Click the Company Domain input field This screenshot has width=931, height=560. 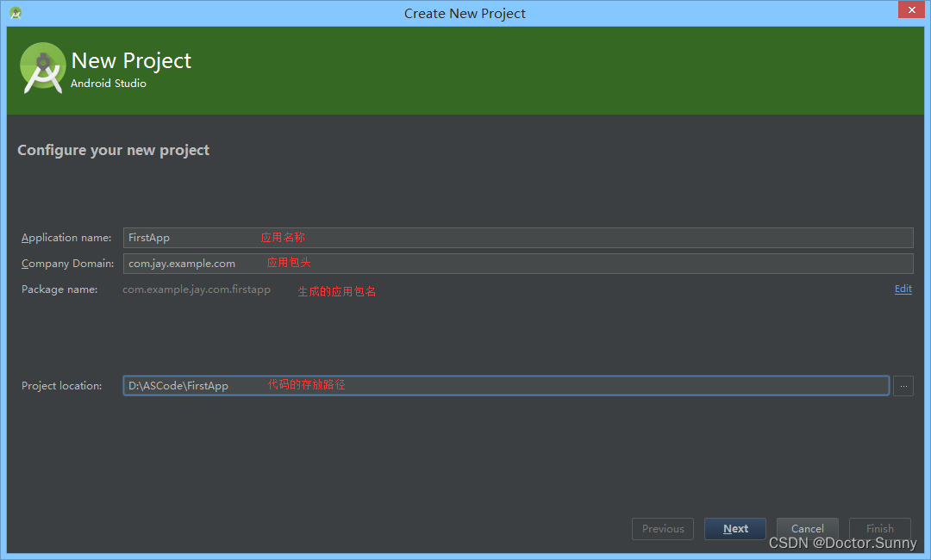[x=518, y=264]
